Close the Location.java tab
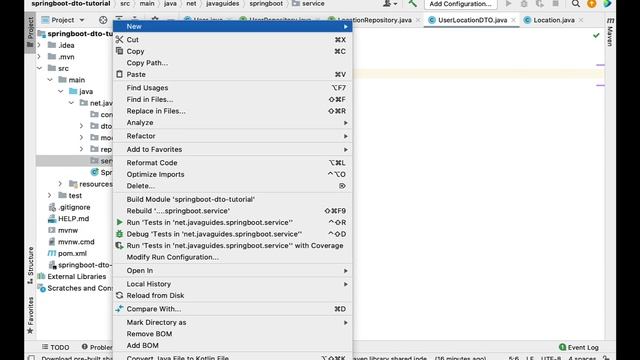The image size is (640, 360). coord(581,20)
